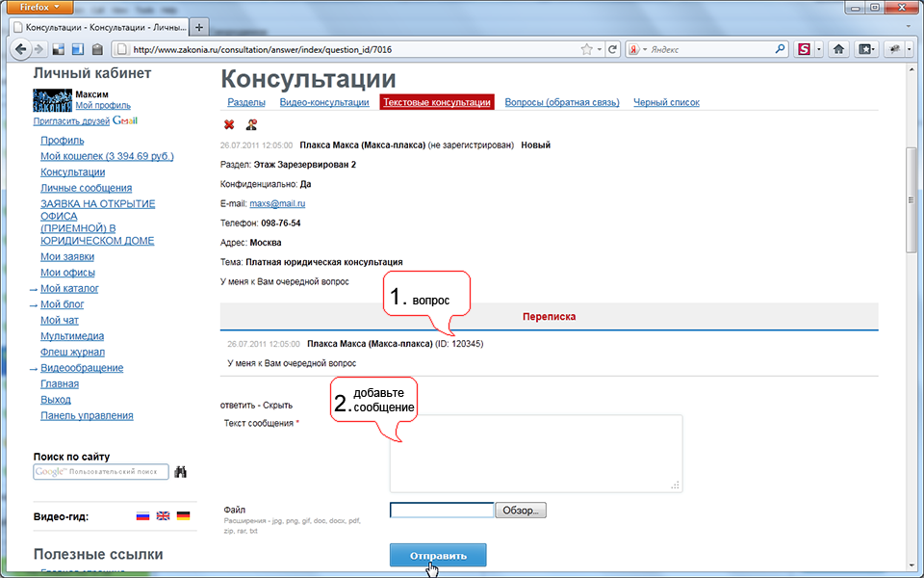924x578 pixels.
Task: Open the Черный список tab
Action: [666, 102]
